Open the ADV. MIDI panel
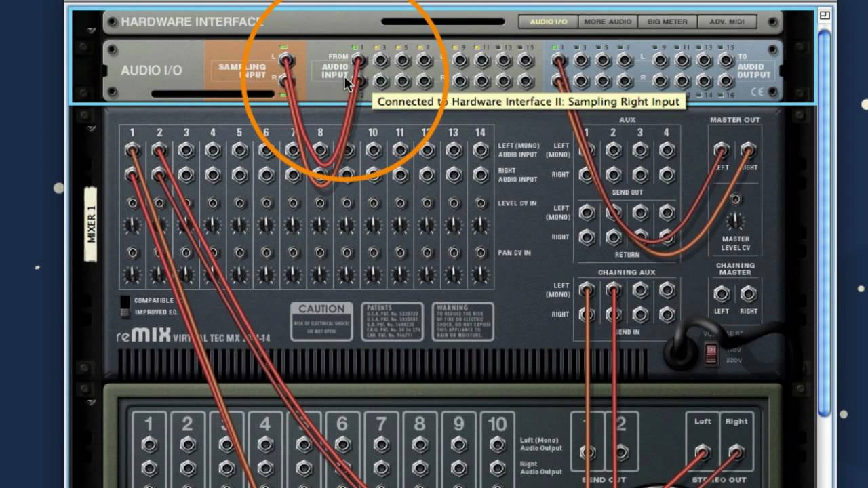This screenshot has height=488, width=868. click(727, 22)
